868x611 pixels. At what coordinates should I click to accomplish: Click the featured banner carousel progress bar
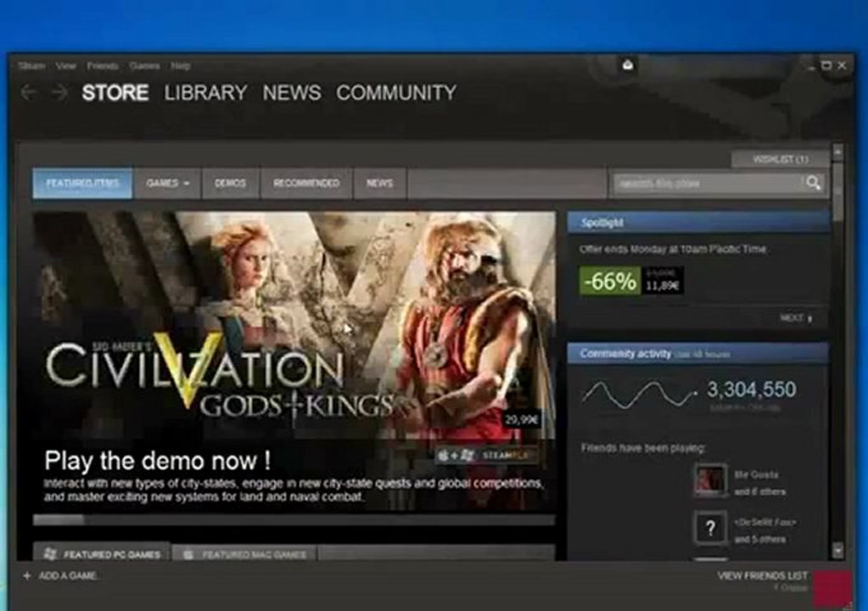294,519
